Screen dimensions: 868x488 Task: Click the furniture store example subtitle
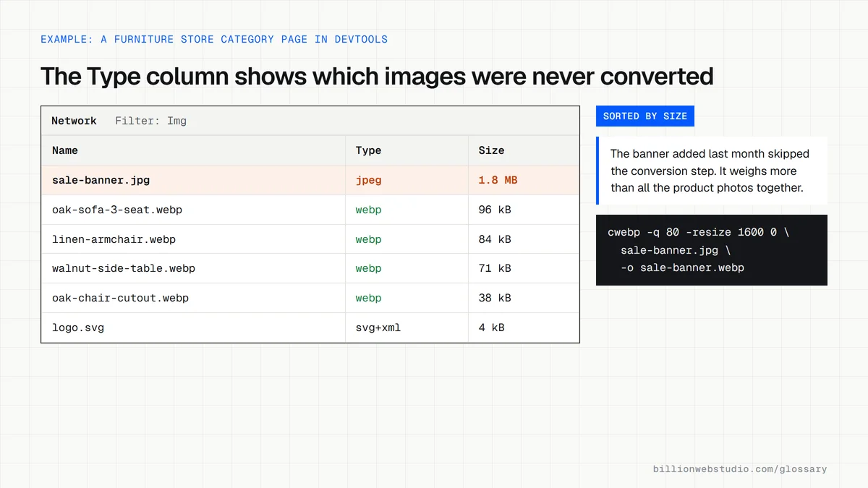click(x=214, y=39)
